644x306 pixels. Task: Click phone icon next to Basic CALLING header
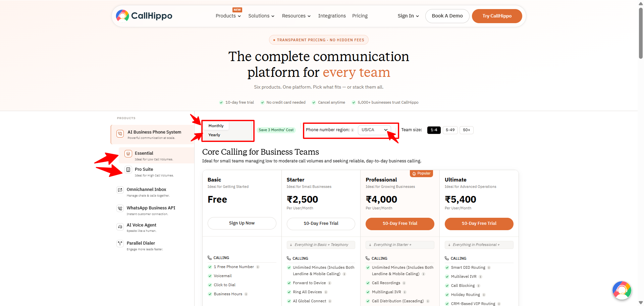tap(210, 258)
